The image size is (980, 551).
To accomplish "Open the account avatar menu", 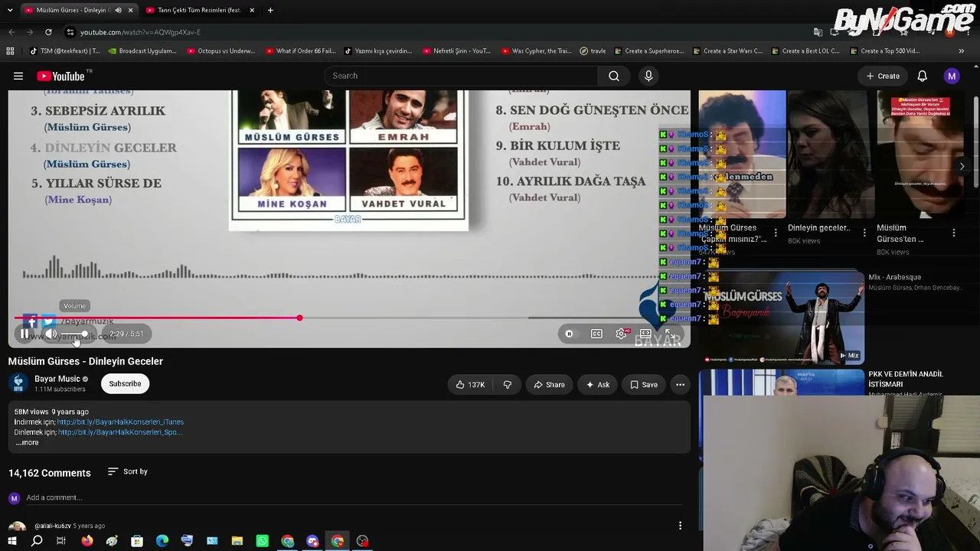I will (952, 76).
